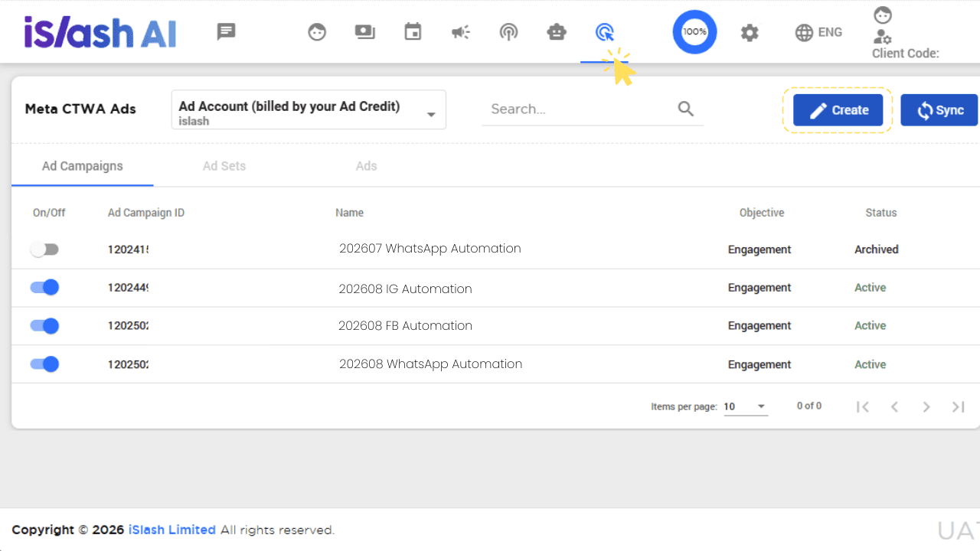
Task: Toggle off 202608 WhatsApp Automation campaign
Action: click(44, 364)
